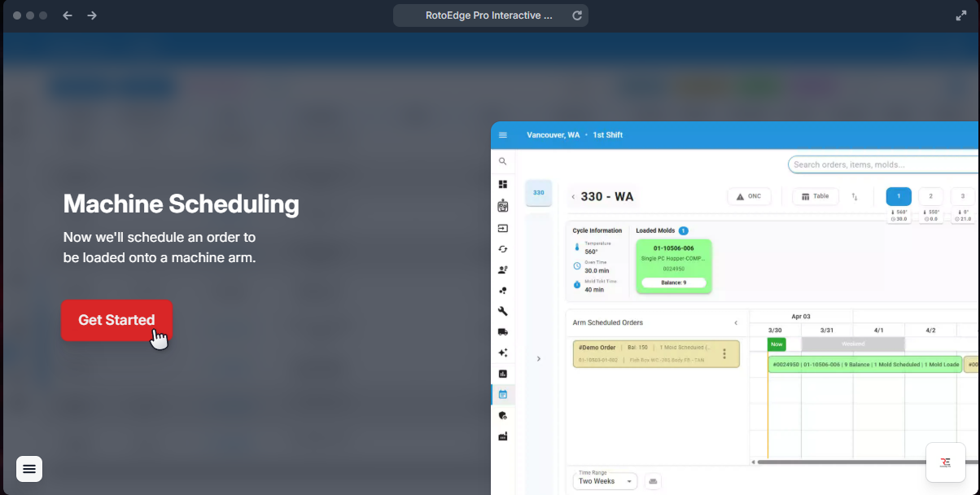980x495 pixels.
Task: Click the bar chart reports sidebar icon
Action: pyautogui.click(x=503, y=374)
